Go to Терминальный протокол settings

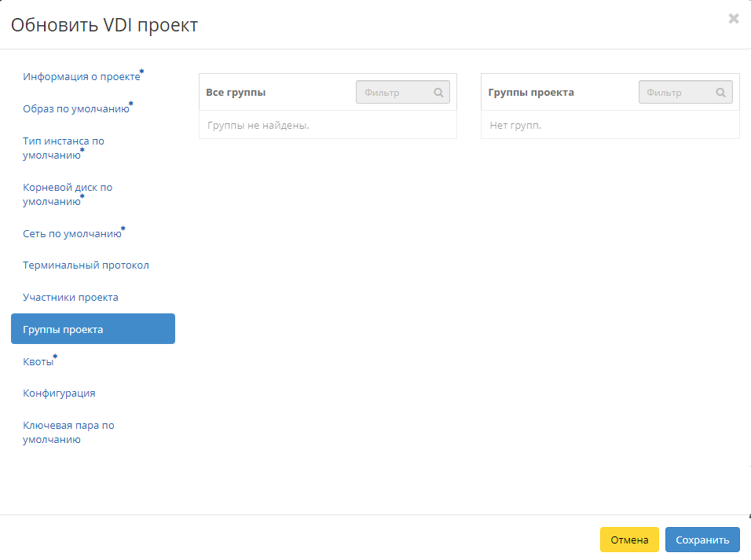pos(86,265)
